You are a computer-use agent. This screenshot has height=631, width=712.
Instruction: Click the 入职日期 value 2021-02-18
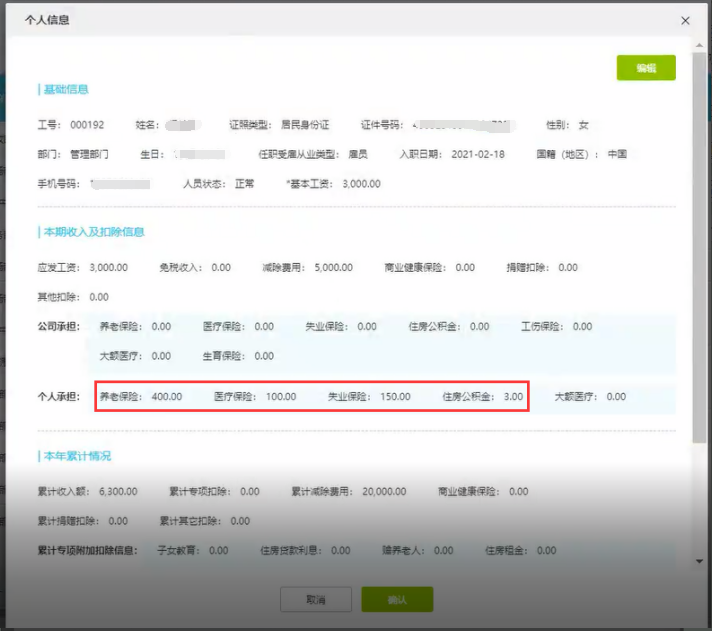478,155
